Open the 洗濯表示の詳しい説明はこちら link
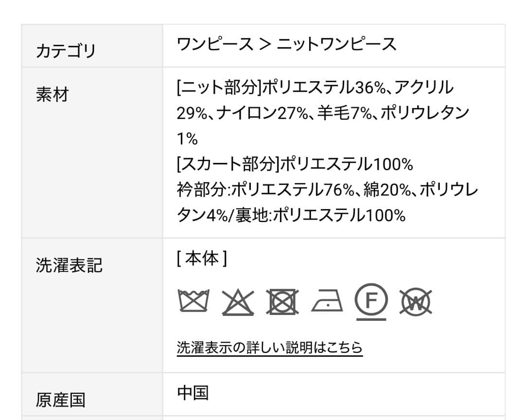Screen dimensions: 525x420 point(269,346)
